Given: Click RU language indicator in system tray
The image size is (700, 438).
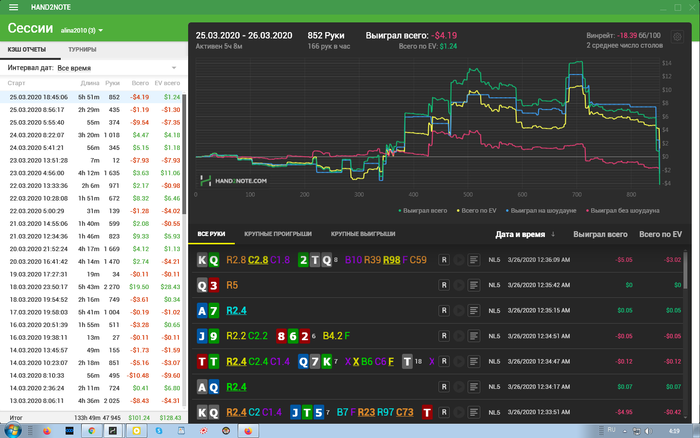Looking at the screenshot, I should (x=612, y=430).
